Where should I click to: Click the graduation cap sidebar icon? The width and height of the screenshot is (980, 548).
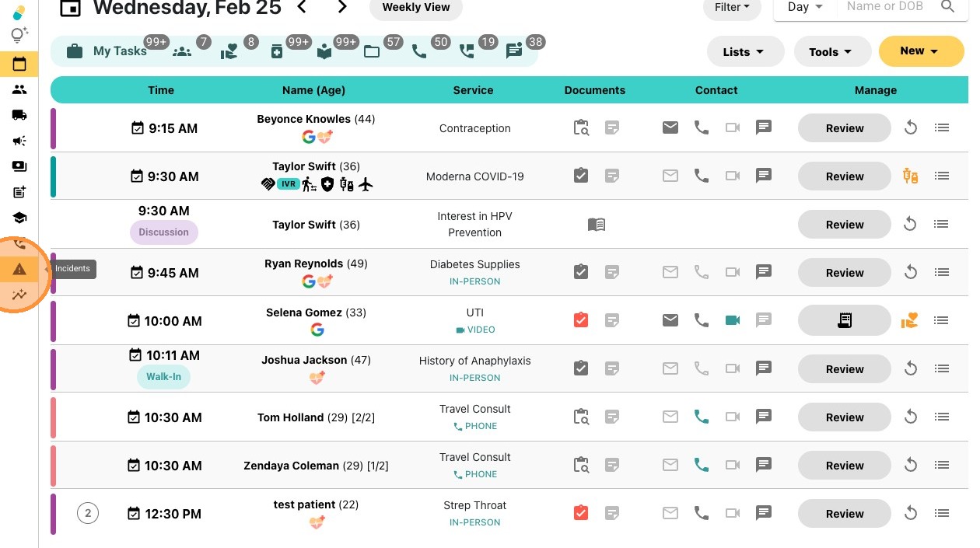(x=19, y=218)
